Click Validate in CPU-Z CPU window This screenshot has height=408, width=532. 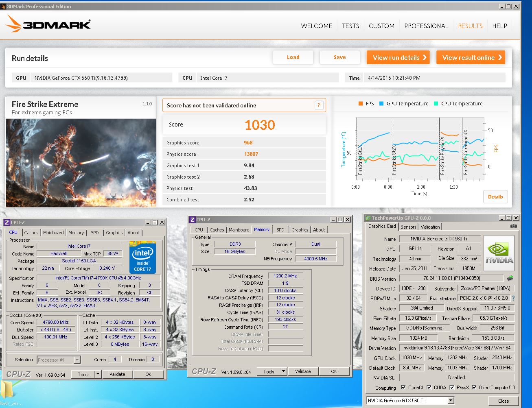point(117,374)
